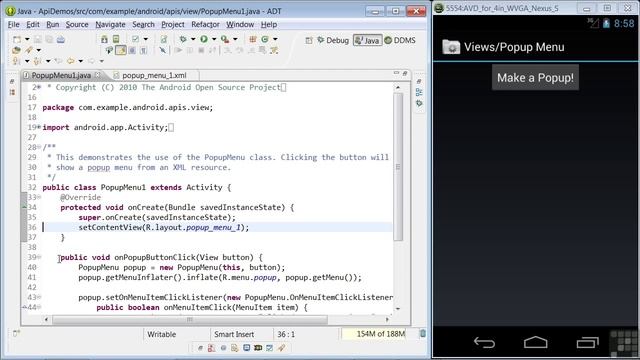Click the Writable status field
640x360 pixels.
(162, 334)
